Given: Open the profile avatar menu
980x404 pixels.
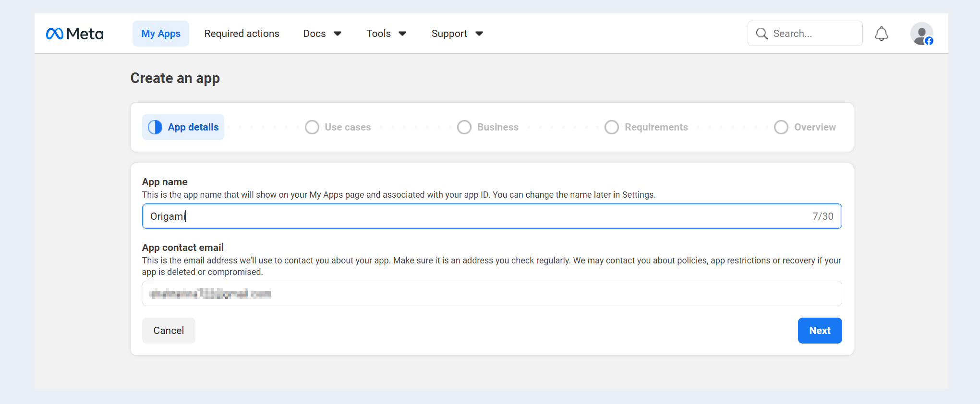Looking at the screenshot, I should click(921, 34).
